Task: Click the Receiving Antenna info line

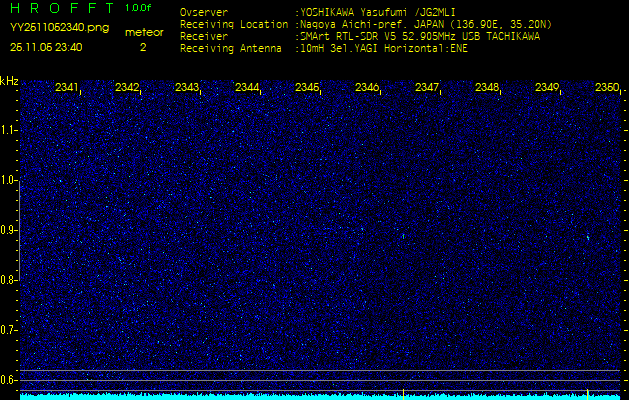Action: click(323, 47)
